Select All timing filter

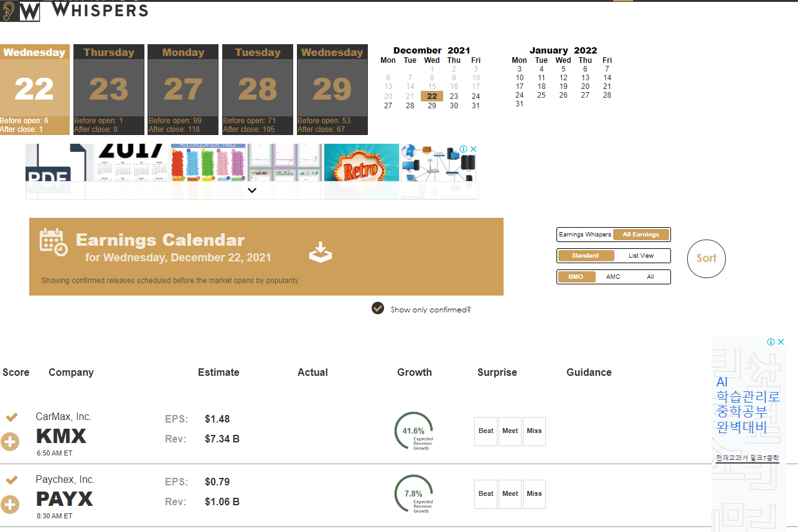coord(650,277)
